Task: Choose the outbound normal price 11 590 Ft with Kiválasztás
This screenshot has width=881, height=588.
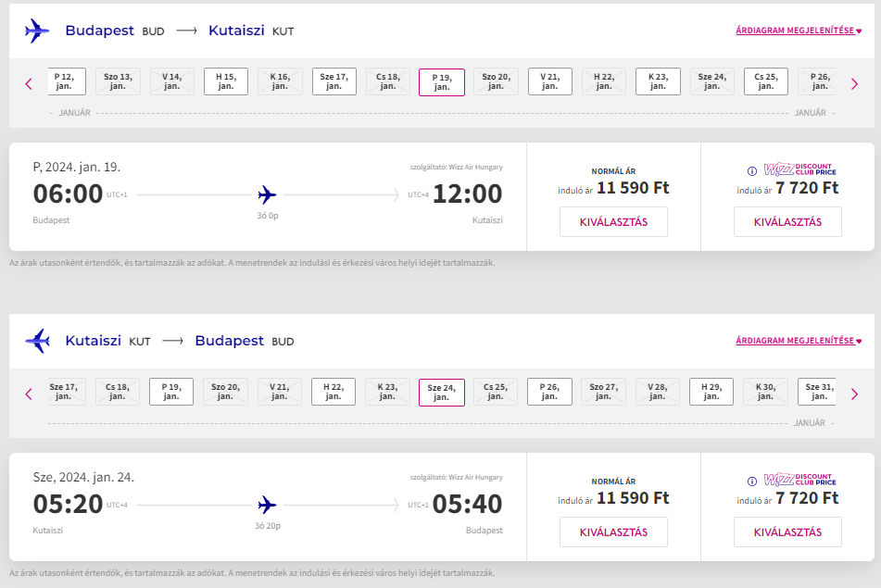Action: pyautogui.click(x=613, y=222)
